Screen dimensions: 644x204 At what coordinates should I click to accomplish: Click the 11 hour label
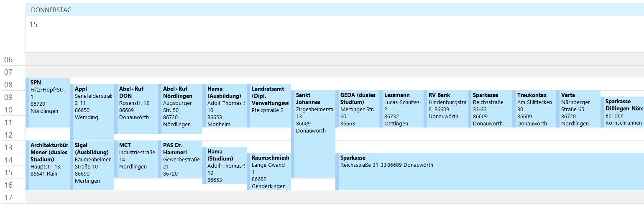tap(8, 122)
